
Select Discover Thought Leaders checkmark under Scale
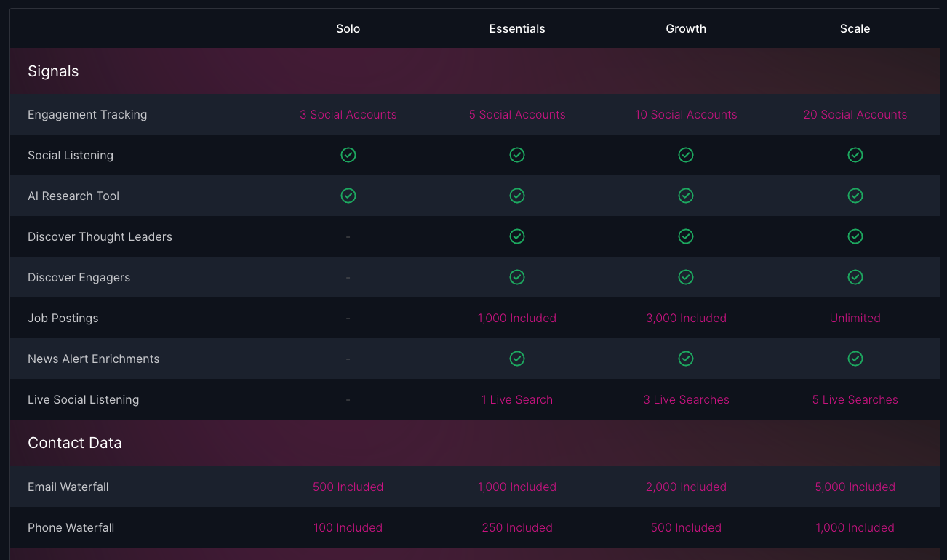[855, 236]
